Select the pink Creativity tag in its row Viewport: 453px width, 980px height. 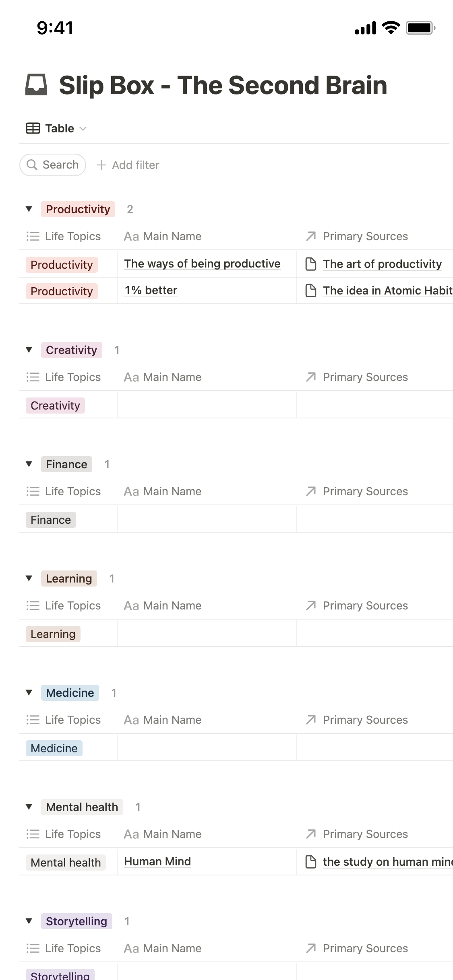pos(55,406)
